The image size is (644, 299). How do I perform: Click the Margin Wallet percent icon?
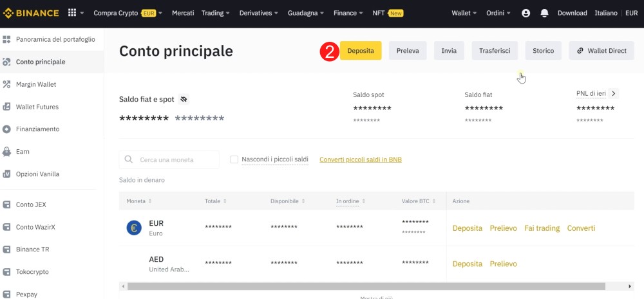(x=6, y=84)
